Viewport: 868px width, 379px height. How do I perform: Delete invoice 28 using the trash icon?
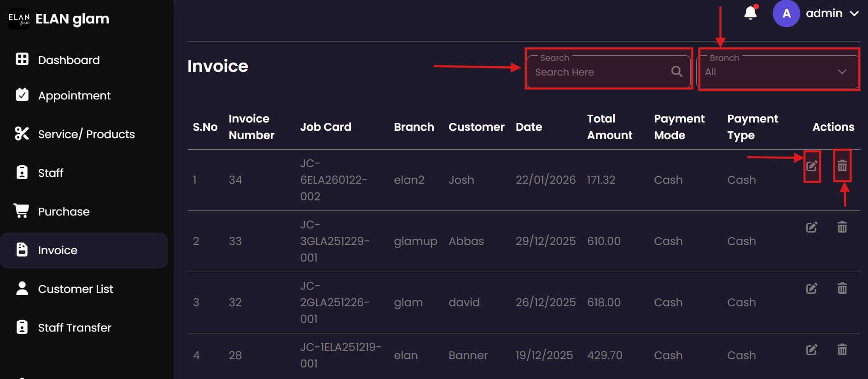[842, 350]
